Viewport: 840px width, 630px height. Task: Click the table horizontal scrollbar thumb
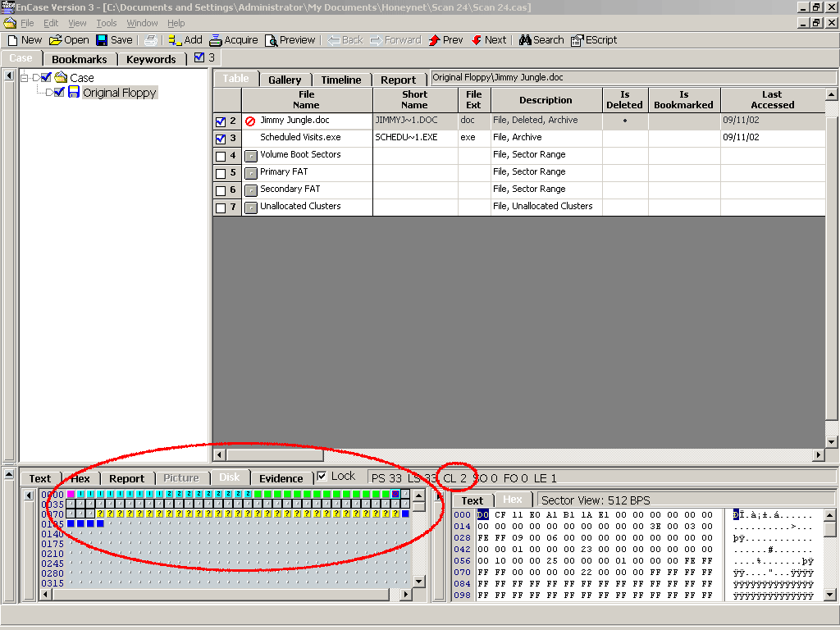point(275,454)
